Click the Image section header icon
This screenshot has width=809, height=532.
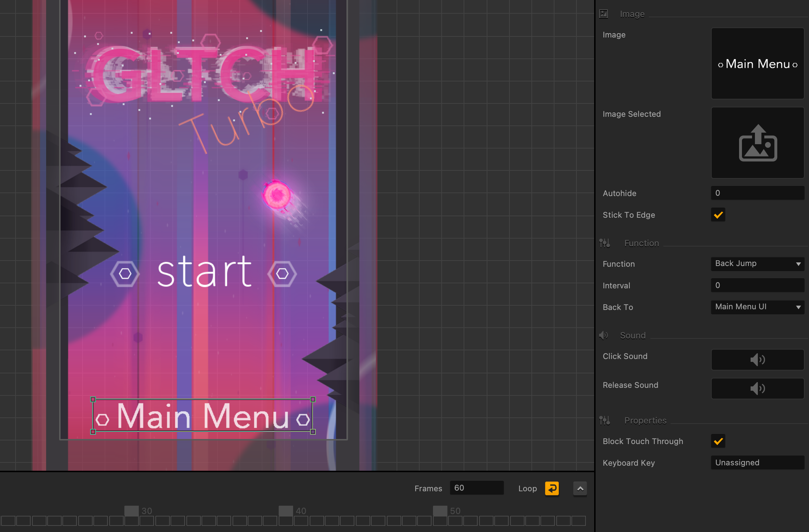click(604, 14)
